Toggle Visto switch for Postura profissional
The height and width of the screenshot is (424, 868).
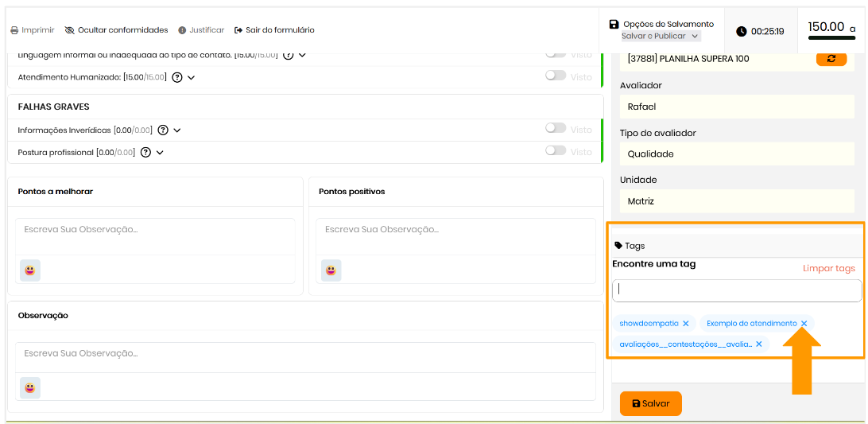click(556, 150)
